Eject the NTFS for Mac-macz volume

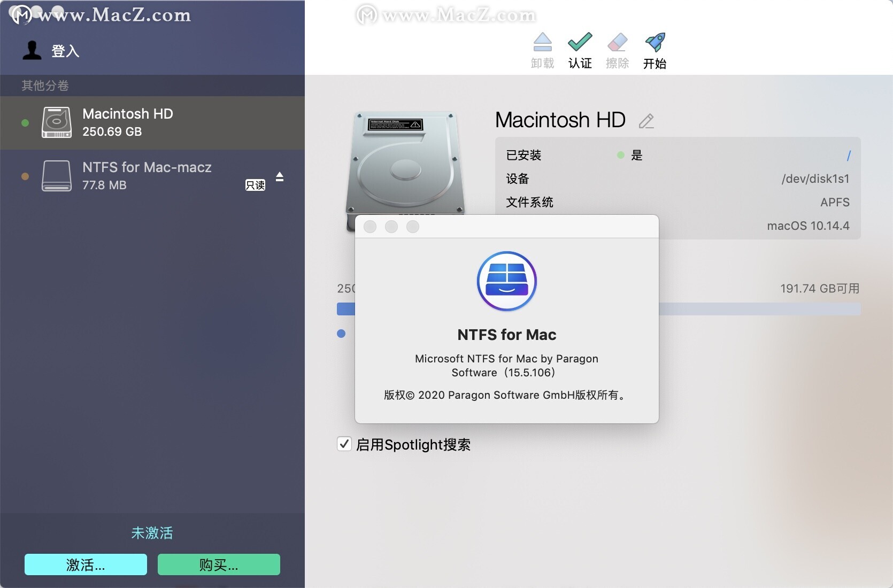click(280, 177)
